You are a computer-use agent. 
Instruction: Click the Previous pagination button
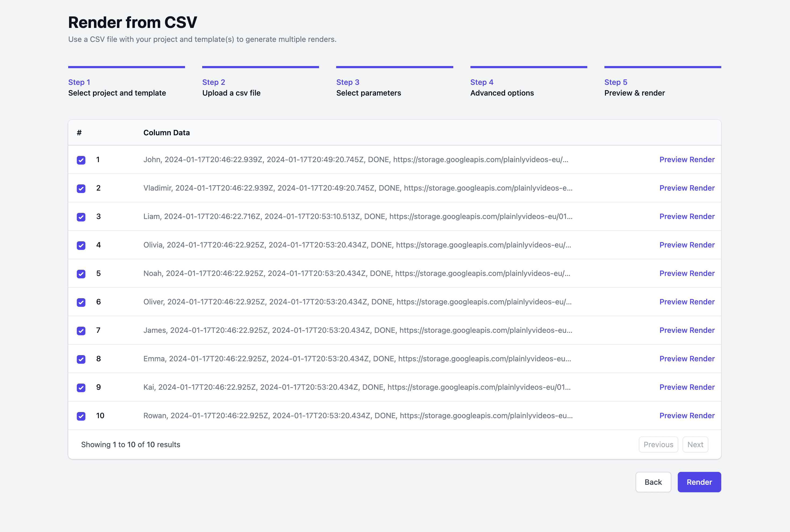[x=658, y=444]
